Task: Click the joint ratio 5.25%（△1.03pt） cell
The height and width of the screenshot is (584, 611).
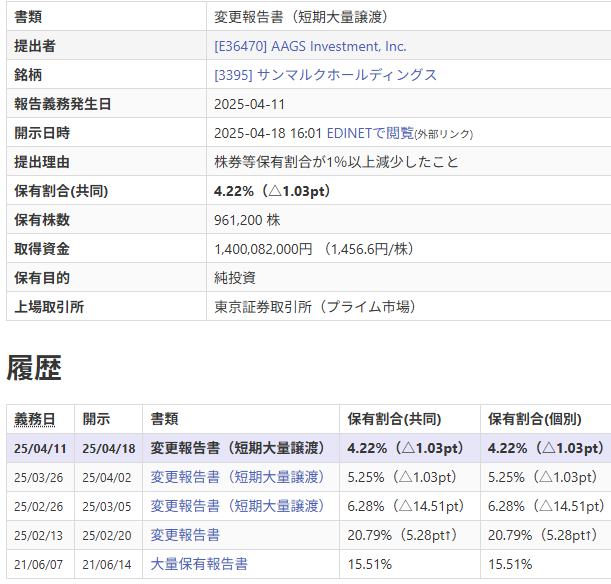Action: coord(402,477)
